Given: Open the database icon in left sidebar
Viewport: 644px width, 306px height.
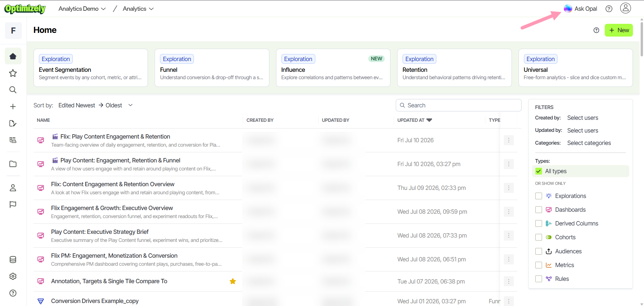Looking at the screenshot, I should tap(13, 260).
